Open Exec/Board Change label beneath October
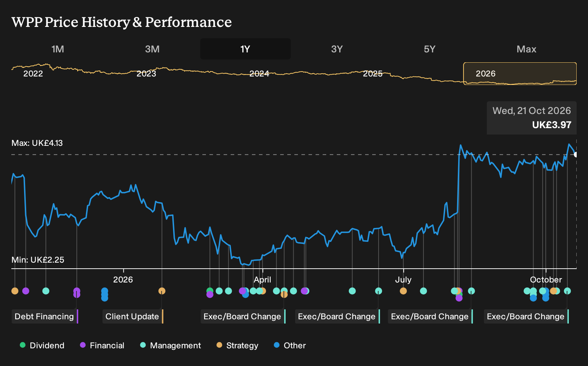This screenshot has height=366, width=588. point(526,316)
